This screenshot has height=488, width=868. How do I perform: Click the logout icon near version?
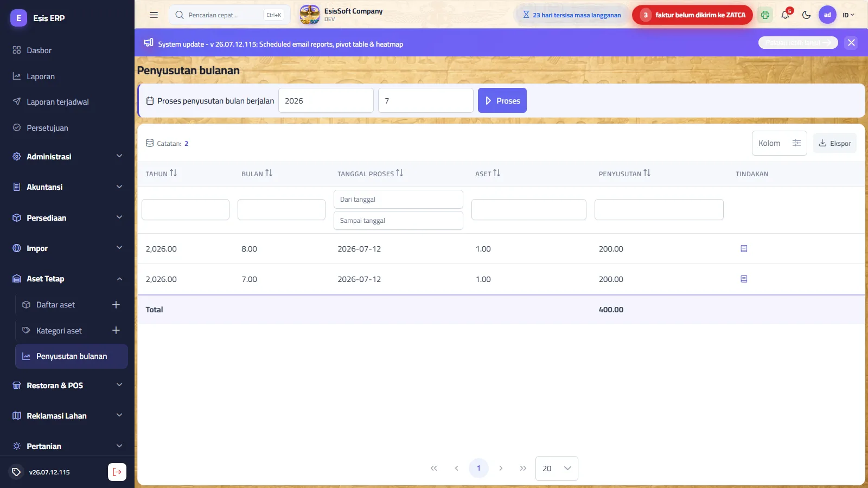pyautogui.click(x=117, y=472)
